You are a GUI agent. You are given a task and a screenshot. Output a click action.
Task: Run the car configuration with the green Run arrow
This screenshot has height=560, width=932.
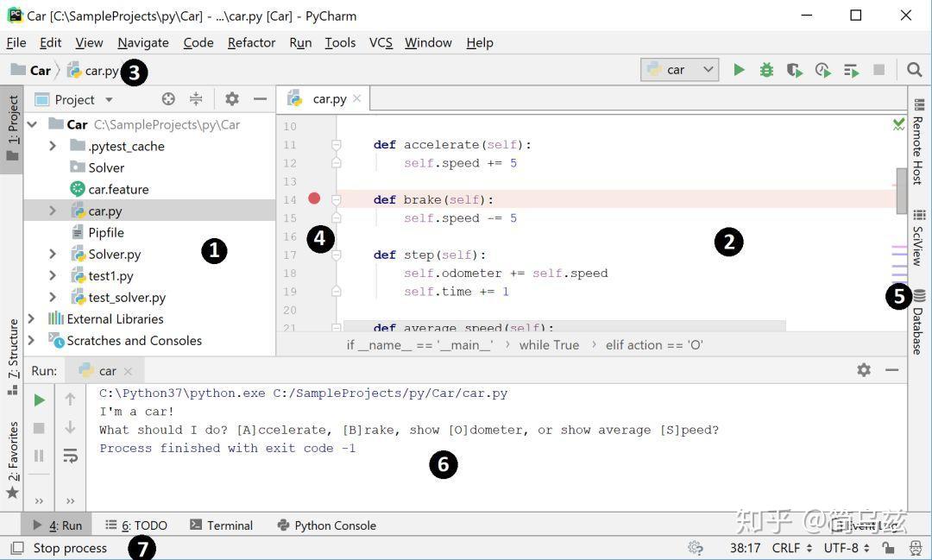(740, 70)
